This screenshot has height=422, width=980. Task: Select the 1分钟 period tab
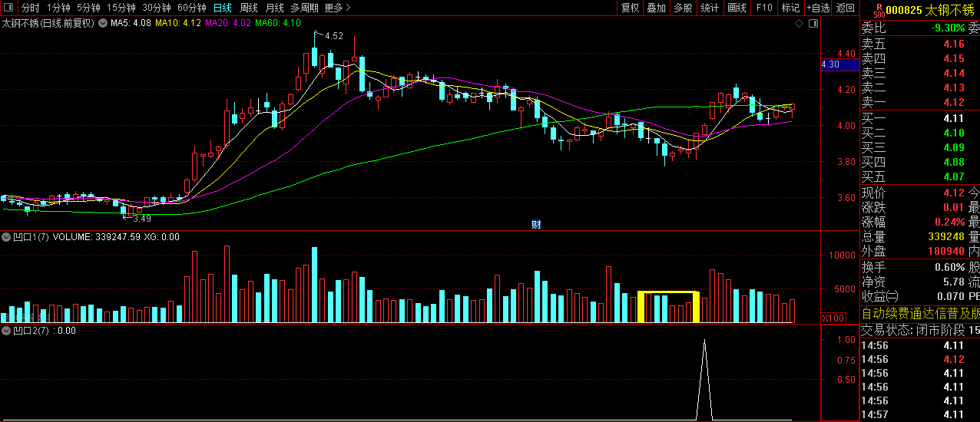[x=58, y=8]
